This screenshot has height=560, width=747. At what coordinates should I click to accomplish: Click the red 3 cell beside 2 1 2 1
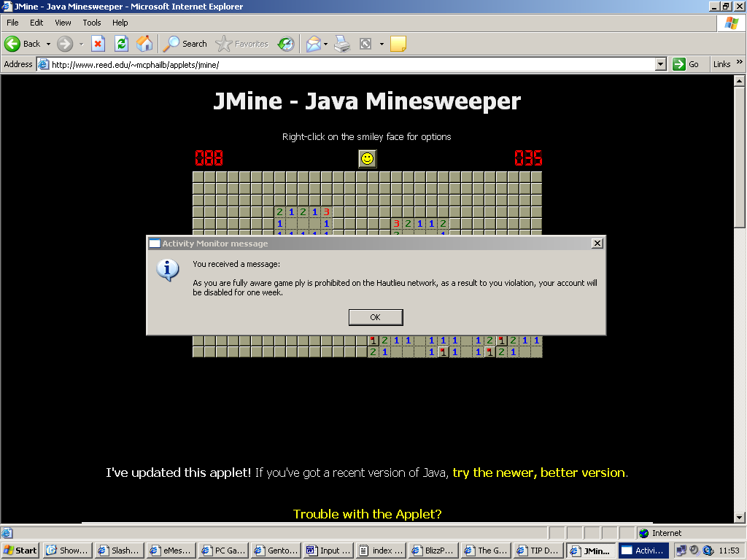click(326, 212)
